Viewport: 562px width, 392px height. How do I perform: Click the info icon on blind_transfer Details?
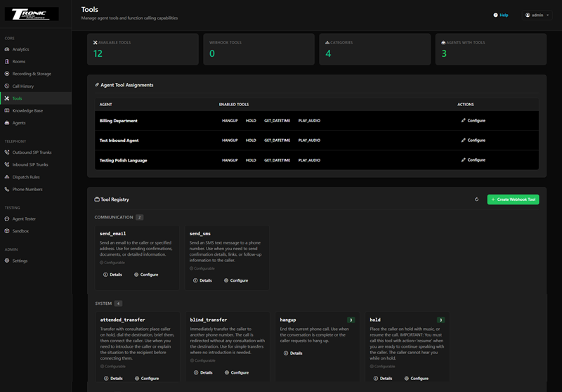196,372
